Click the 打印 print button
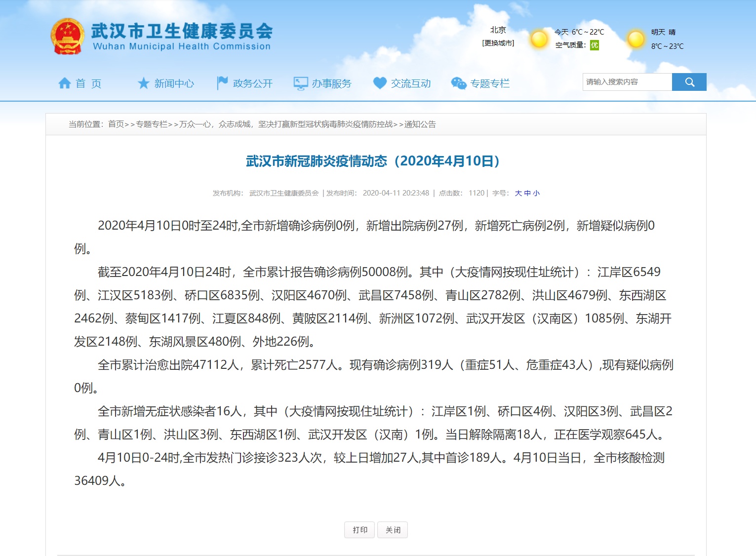756x556 pixels. (x=359, y=530)
